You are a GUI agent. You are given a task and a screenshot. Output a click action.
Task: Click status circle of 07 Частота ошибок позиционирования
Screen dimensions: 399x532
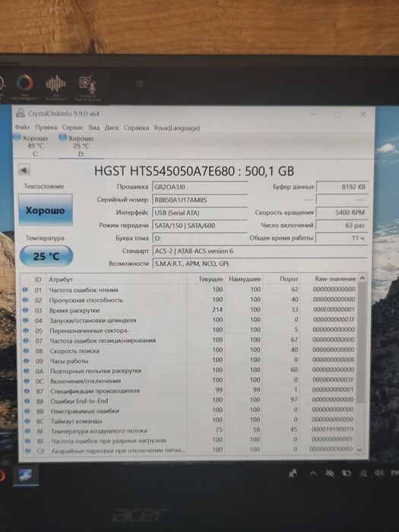26,340
